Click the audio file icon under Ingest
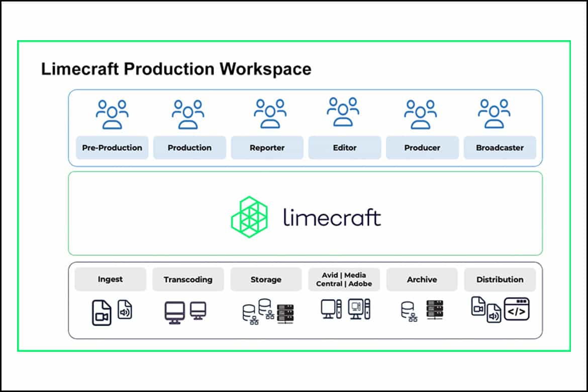 [125, 309]
